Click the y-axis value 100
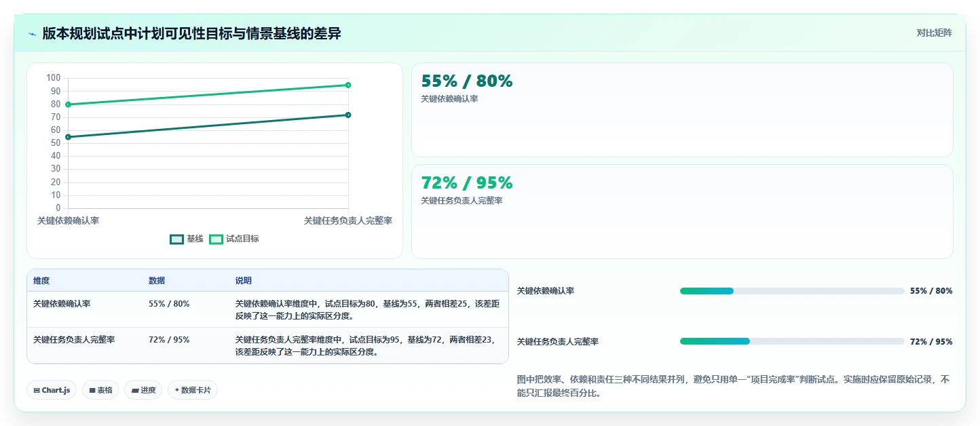980x426 pixels. pyautogui.click(x=54, y=78)
